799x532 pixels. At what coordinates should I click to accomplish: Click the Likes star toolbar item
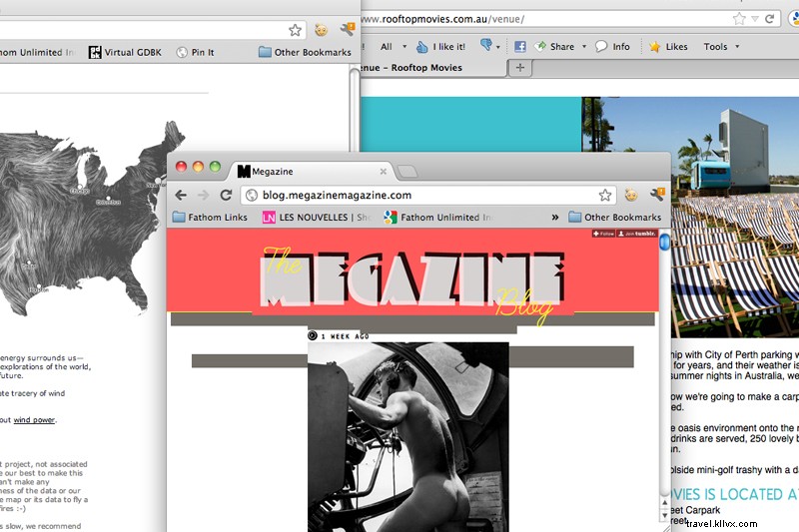click(668, 46)
